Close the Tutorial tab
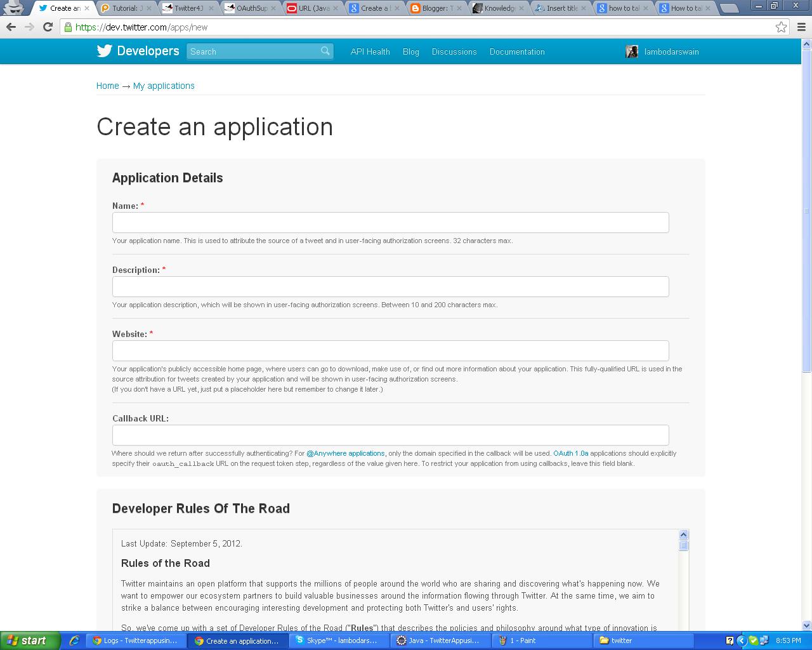The height and width of the screenshot is (650, 812). pos(150,8)
